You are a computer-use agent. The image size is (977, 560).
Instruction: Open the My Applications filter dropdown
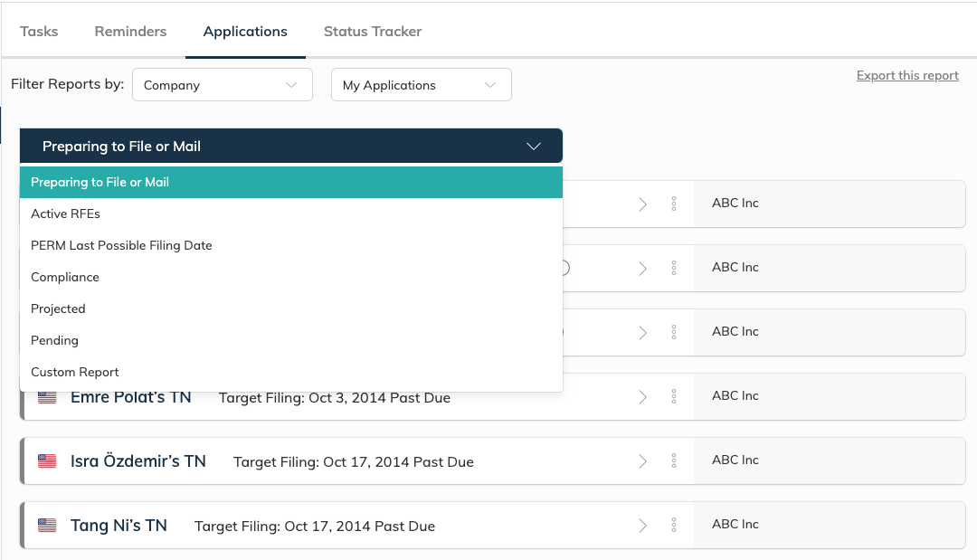pos(421,85)
